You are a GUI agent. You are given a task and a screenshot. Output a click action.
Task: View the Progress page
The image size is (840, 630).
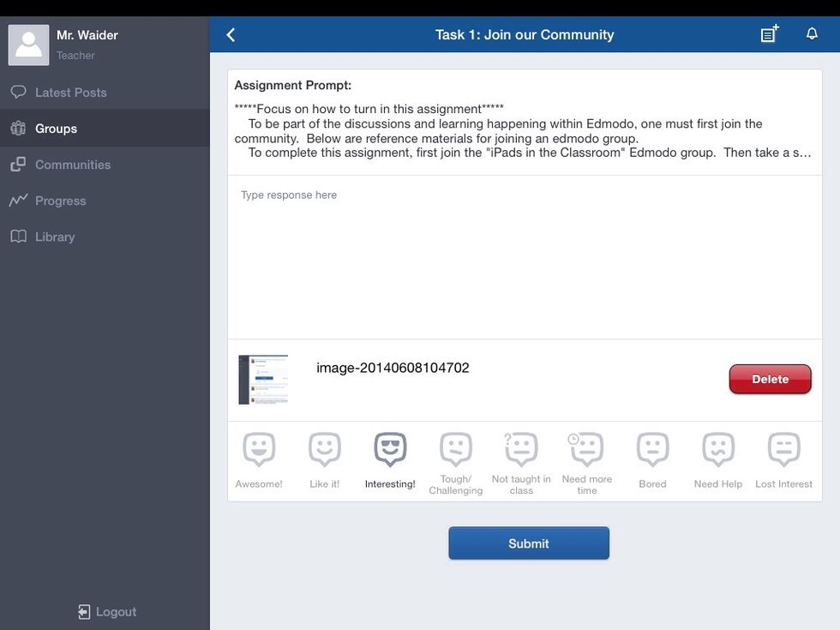(60, 201)
